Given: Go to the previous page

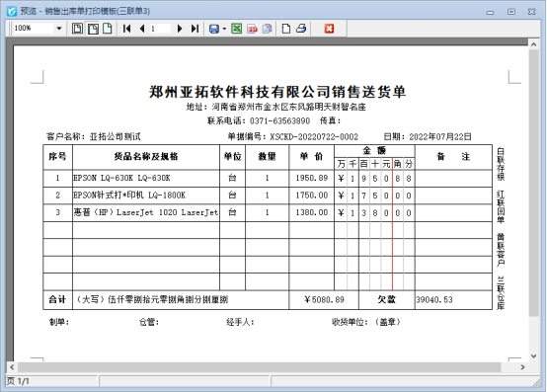Looking at the screenshot, I should coord(142,29).
